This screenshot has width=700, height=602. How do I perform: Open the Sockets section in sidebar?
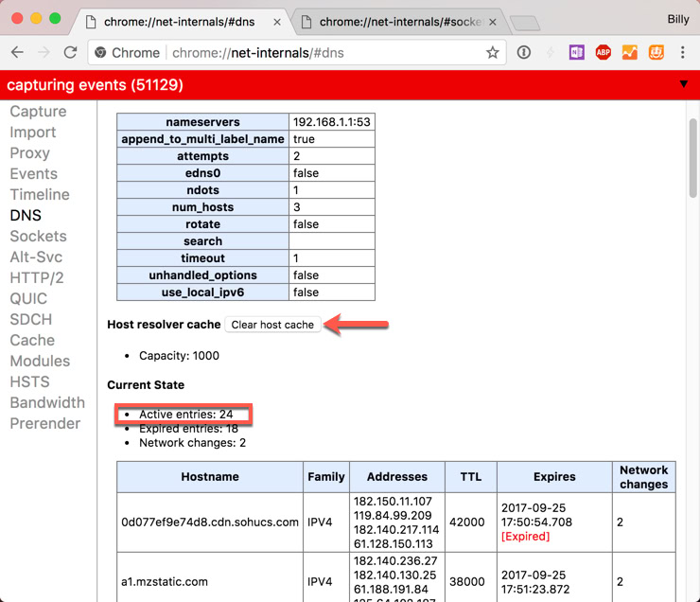[38, 236]
